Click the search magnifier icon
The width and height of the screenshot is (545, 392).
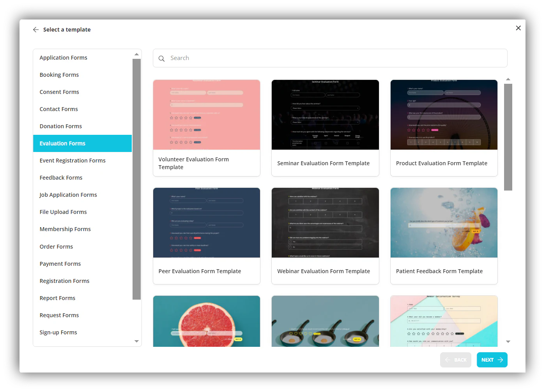(x=161, y=58)
